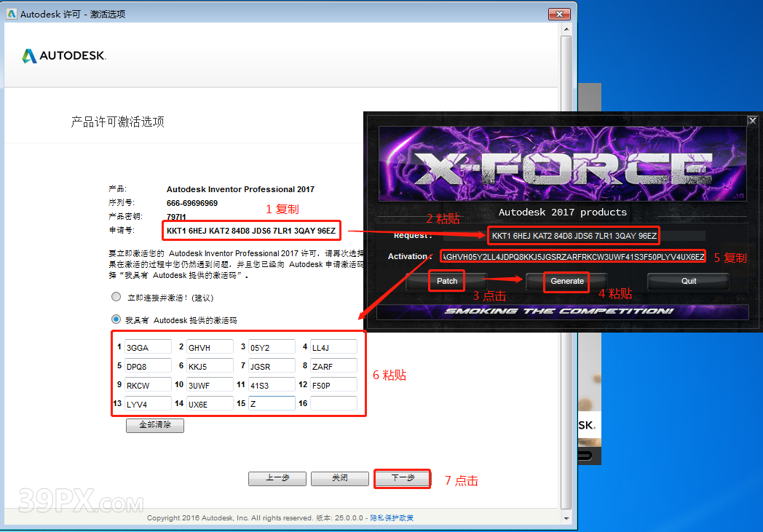Click the Activation field in X-Force window
Image resolution: width=763 pixels, height=532 pixels.
coord(573,256)
